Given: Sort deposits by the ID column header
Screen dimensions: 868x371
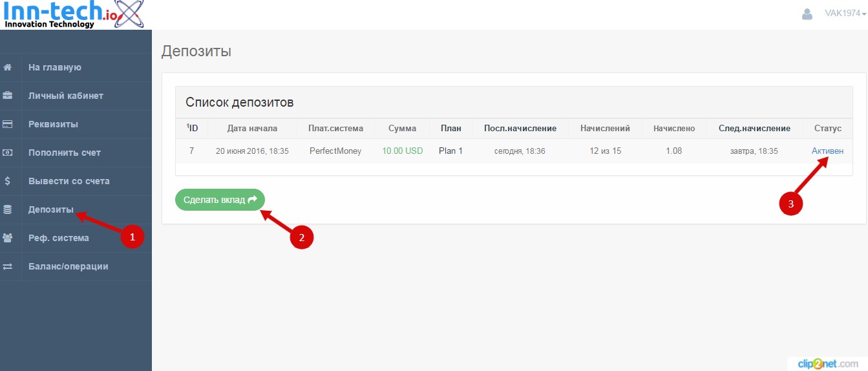Looking at the screenshot, I should coord(192,128).
